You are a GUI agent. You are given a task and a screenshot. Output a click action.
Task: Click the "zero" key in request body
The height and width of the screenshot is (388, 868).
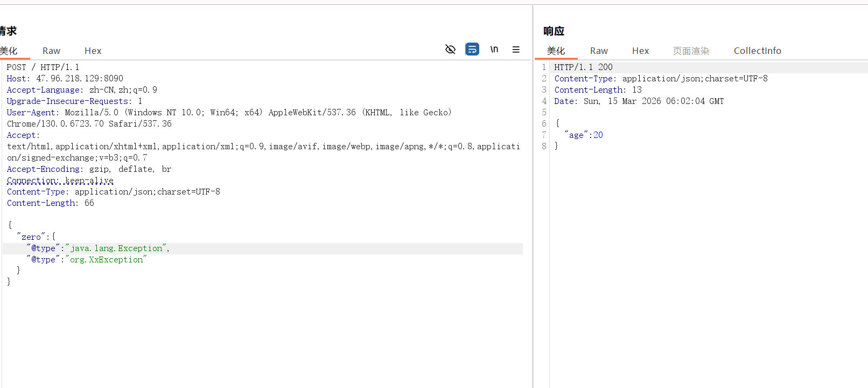[31, 237]
